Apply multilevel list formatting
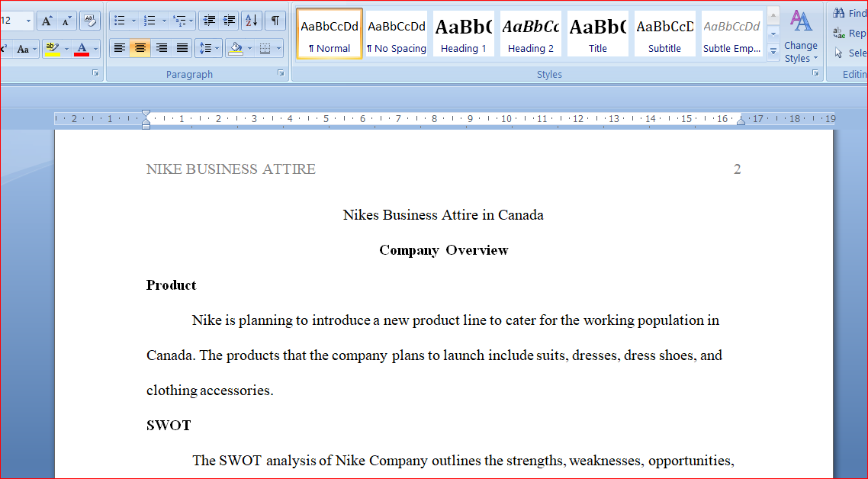The image size is (868, 479). pyautogui.click(x=178, y=21)
